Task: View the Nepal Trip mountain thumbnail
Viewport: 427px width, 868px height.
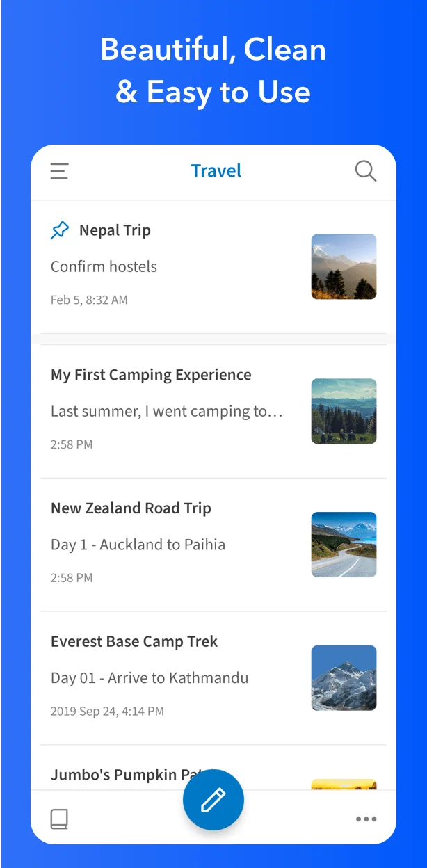Action: (x=344, y=267)
